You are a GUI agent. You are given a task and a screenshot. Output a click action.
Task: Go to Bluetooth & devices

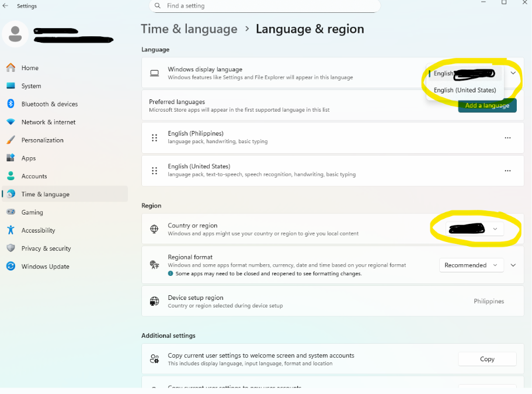pyautogui.click(x=65, y=104)
